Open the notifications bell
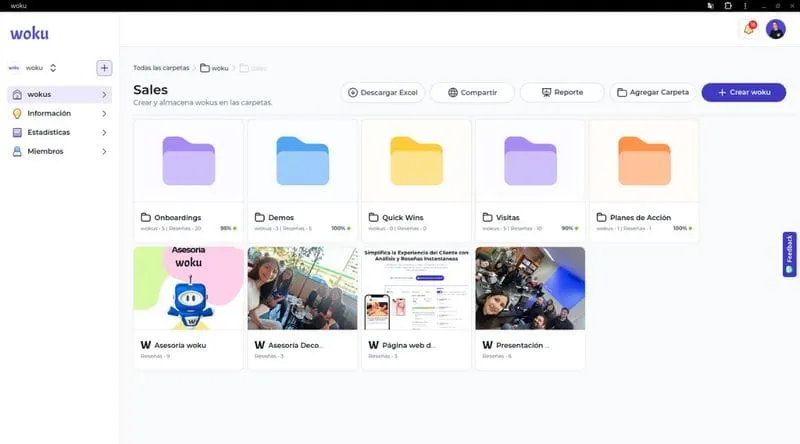This screenshot has width=800, height=444. [749, 29]
